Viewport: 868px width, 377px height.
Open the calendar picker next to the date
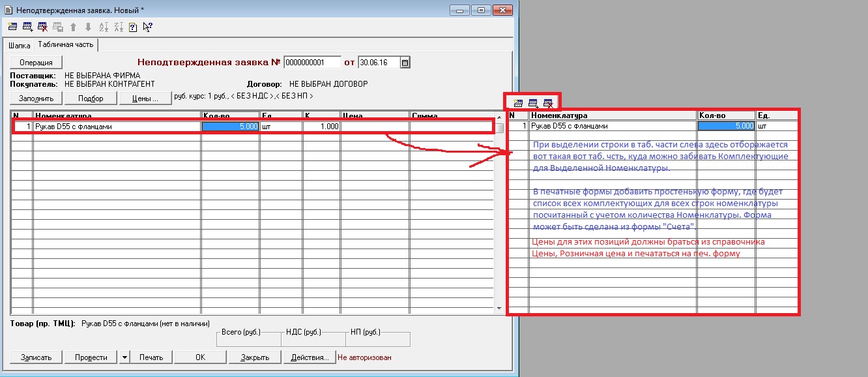point(405,63)
